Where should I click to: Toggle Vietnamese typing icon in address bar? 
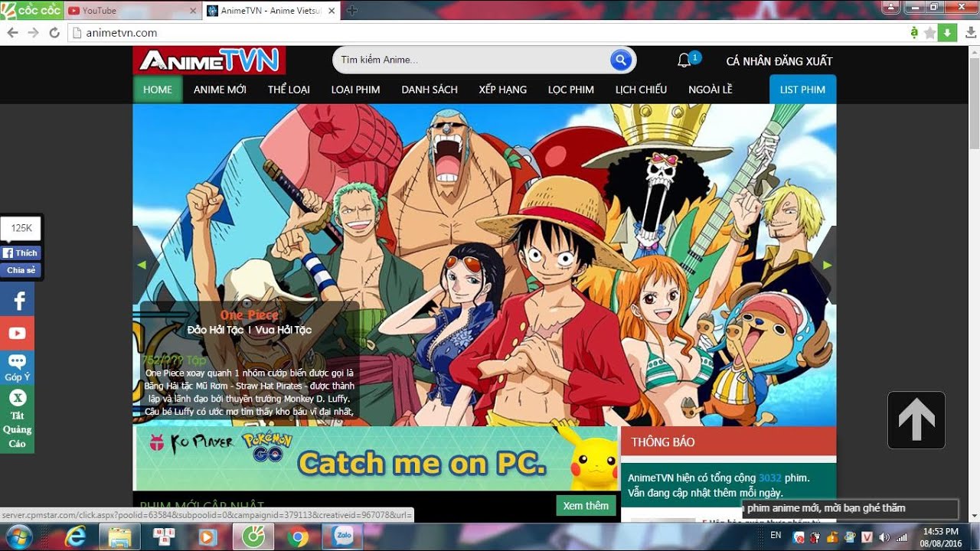tap(914, 33)
